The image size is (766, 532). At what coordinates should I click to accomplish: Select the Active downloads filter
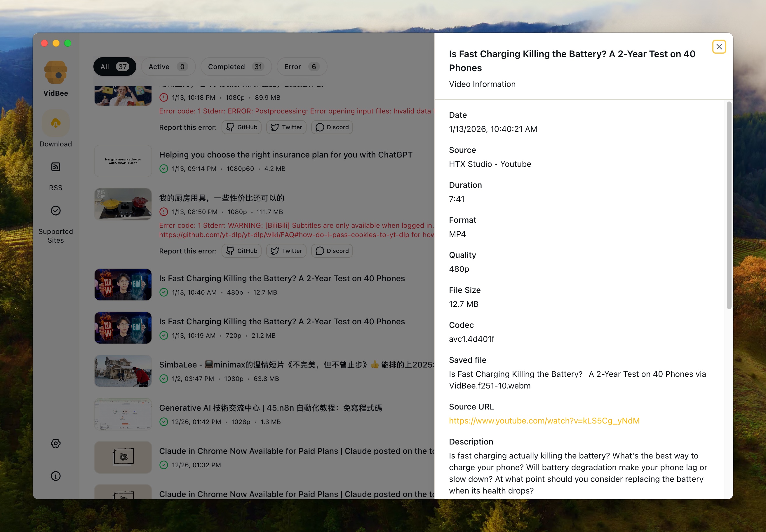[168, 67]
